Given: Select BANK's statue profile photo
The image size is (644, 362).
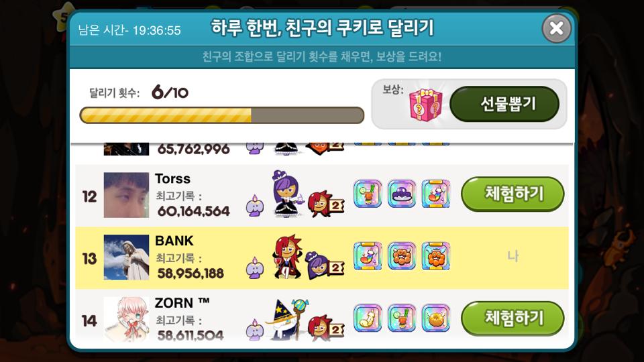Looking at the screenshot, I should pos(126,257).
